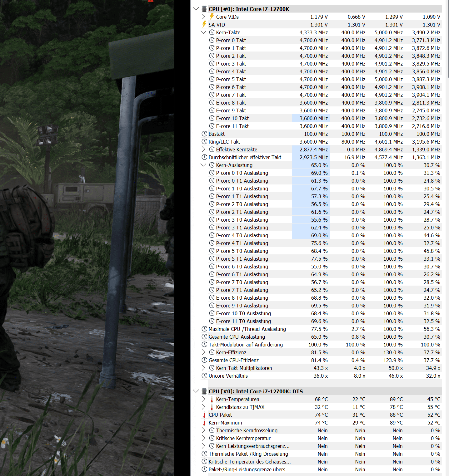Select the P-core 3 T1 Auslastung label
The height and width of the screenshot is (476, 449).
tap(242, 228)
